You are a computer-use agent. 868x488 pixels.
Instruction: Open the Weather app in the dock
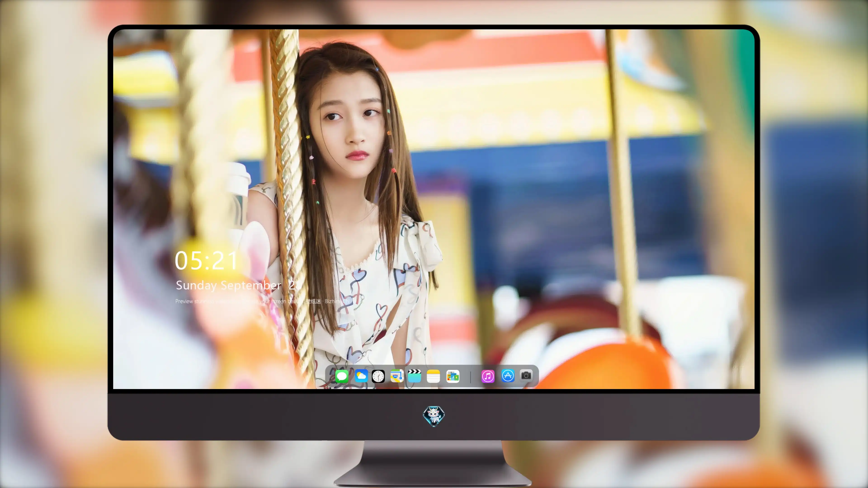(361, 376)
